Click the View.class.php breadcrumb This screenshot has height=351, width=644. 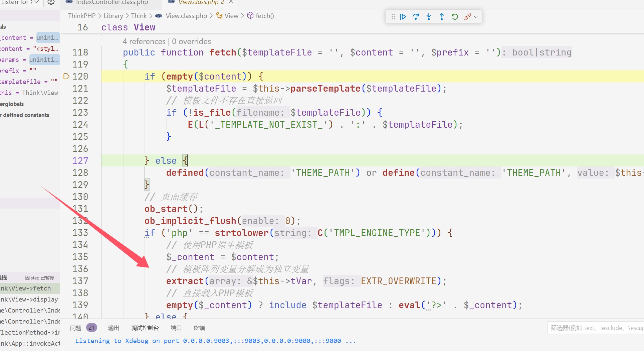[x=186, y=16]
